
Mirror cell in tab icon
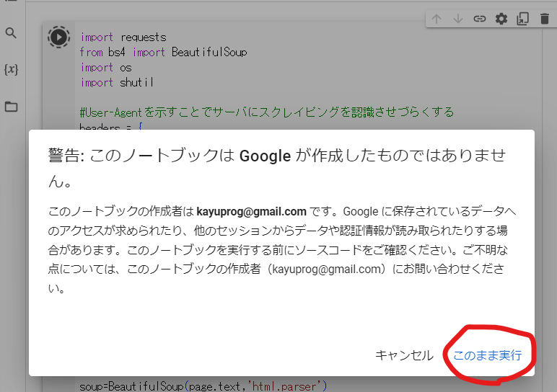click(x=522, y=19)
